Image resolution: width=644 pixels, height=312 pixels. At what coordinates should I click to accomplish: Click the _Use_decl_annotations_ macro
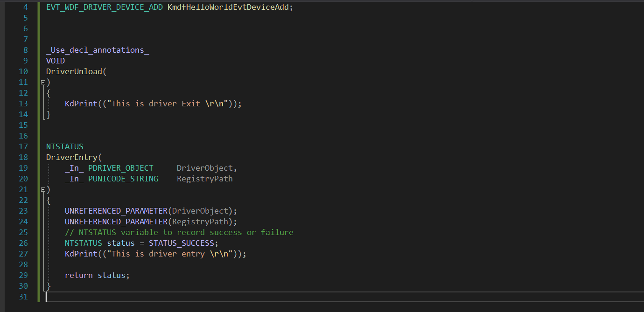[x=98, y=50]
